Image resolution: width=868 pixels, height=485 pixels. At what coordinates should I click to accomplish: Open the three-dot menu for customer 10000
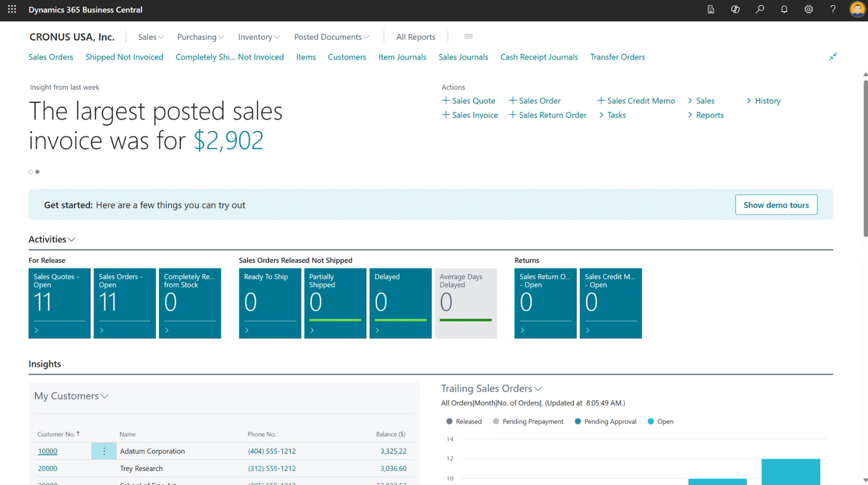(x=104, y=451)
